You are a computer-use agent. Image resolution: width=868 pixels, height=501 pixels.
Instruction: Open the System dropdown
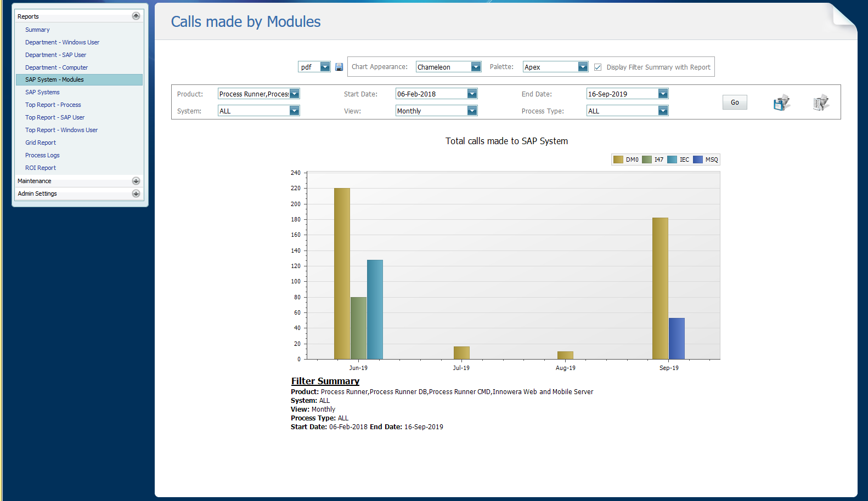(294, 111)
